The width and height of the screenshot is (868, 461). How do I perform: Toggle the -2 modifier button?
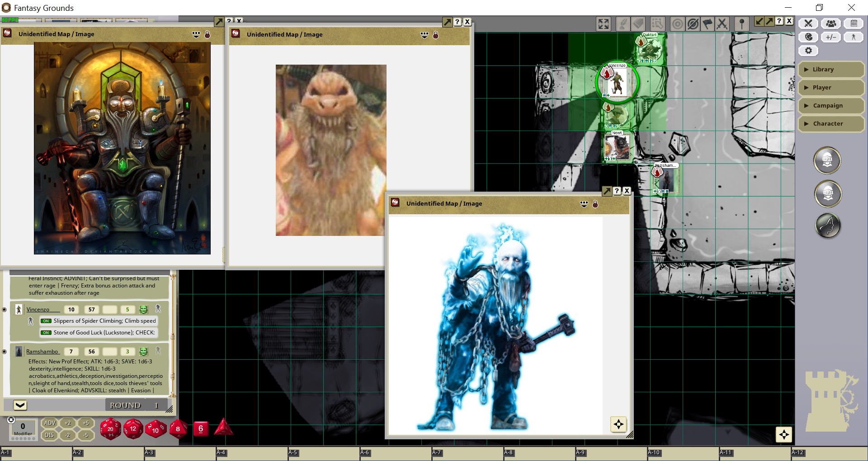coord(68,435)
